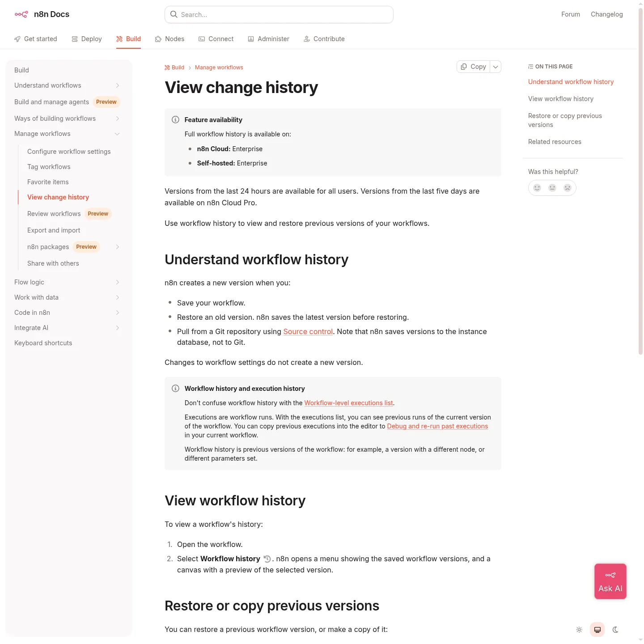The image size is (644, 644).
Task: Expand Flow logic section
Action: tap(118, 282)
